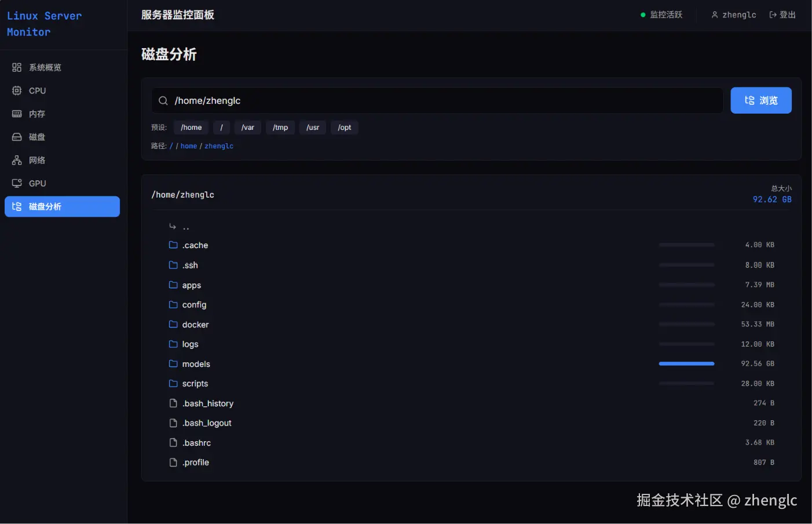The image size is (812, 524).
Task: Click the 磁盘 disk icon in sidebar
Action: pyautogui.click(x=17, y=137)
